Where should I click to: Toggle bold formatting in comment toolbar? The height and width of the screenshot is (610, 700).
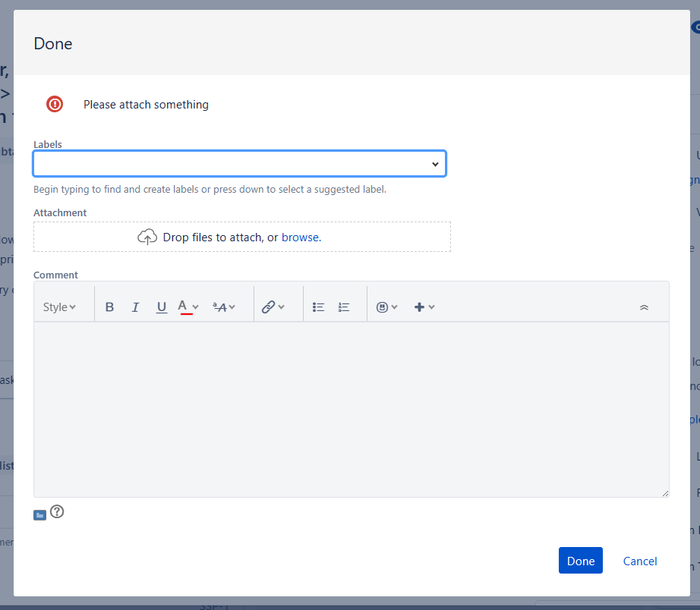[109, 307]
